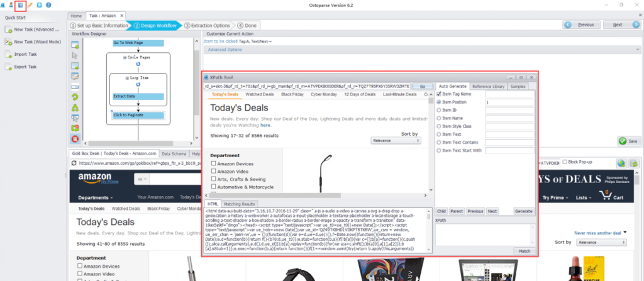Select the Item Text Start With radio button
Image resolution: width=644 pixels, height=281 pixels.
439,150
